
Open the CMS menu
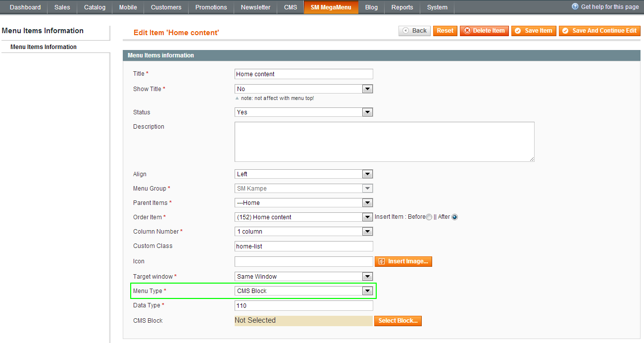[x=291, y=7]
